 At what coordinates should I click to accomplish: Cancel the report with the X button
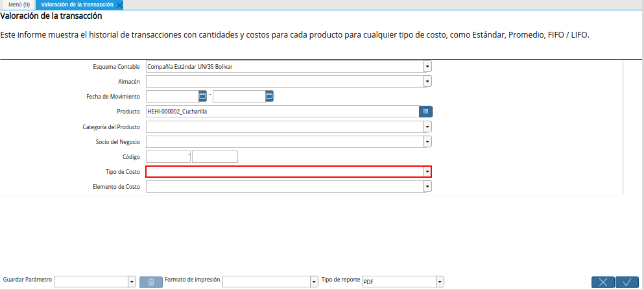pyautogui.click(x=603, y=282)
